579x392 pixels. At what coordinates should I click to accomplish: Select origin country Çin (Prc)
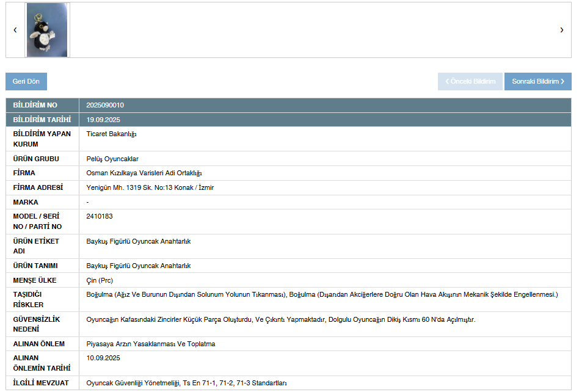coord(100,280)
